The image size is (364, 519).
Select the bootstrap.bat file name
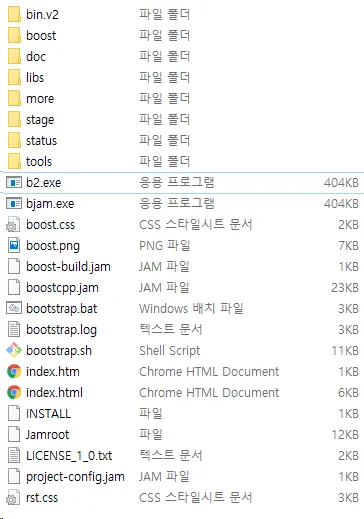click(62, 309)
